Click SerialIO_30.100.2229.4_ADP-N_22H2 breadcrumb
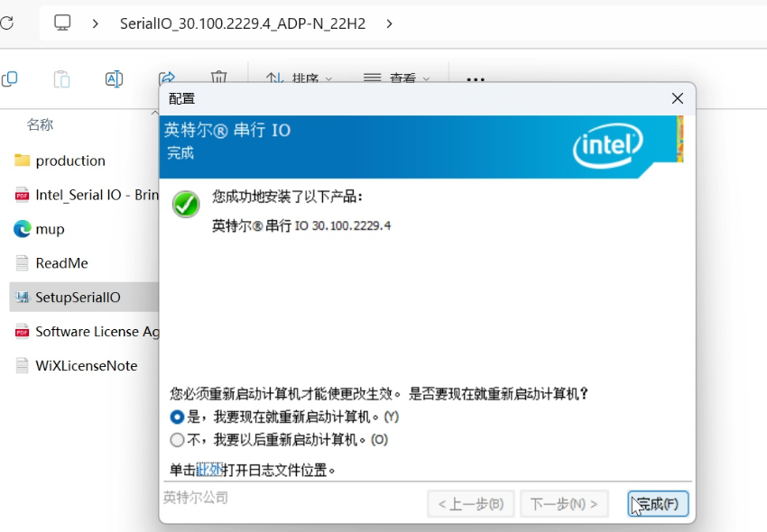 [243, 23]
